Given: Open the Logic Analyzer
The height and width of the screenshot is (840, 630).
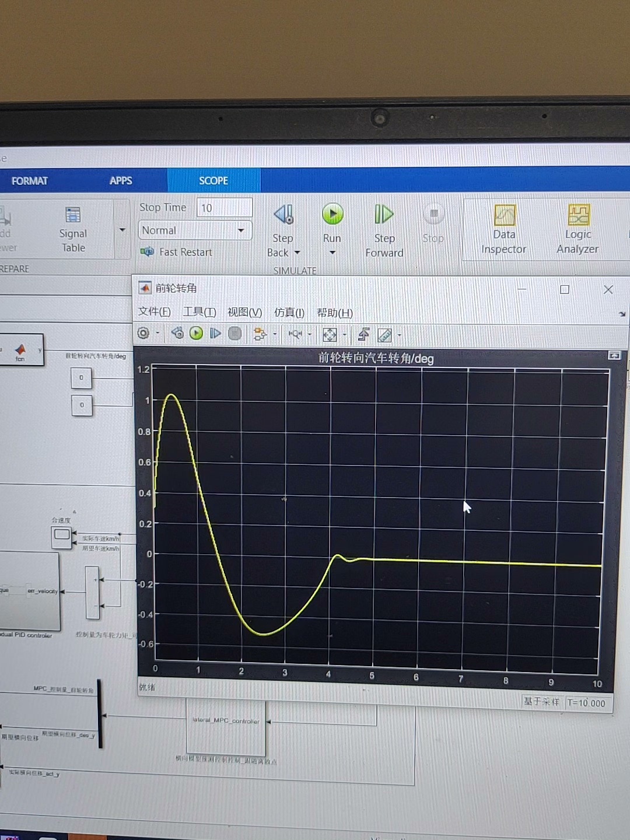Looking at the screenshot, I should pyautogui.click(x=577, y=229).
